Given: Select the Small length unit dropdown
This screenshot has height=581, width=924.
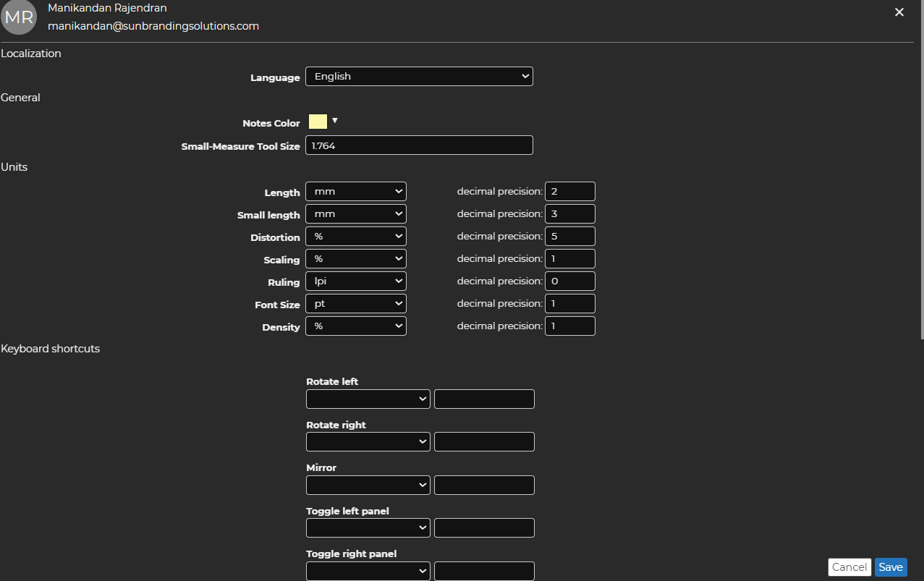Looking at the screenshot, I should coord(355,214).
